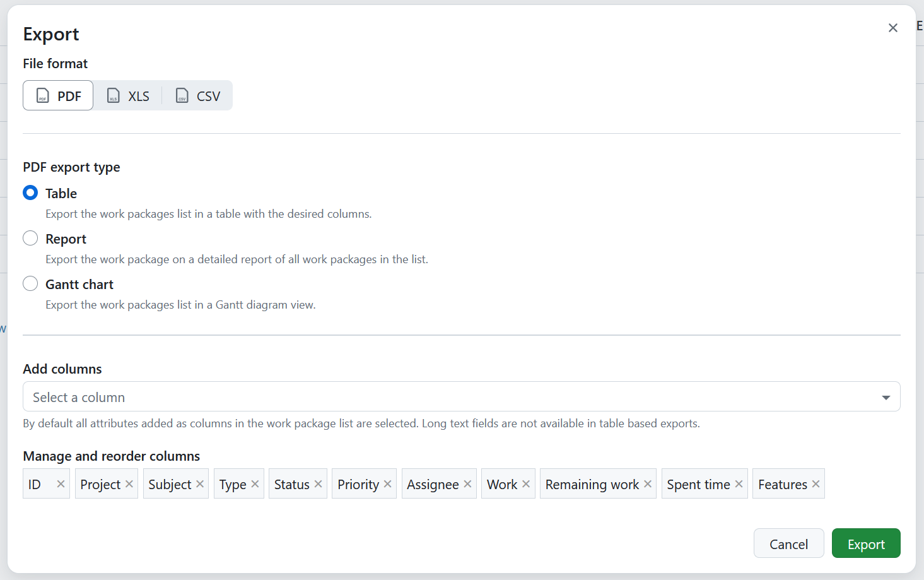Click the Cancel button

(788, 543)
